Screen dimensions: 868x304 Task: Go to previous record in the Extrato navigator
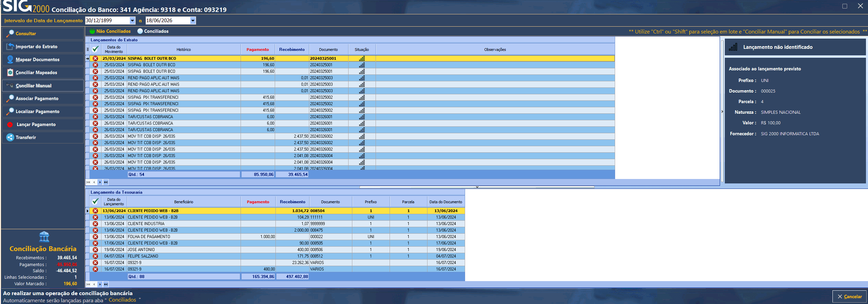94,182
